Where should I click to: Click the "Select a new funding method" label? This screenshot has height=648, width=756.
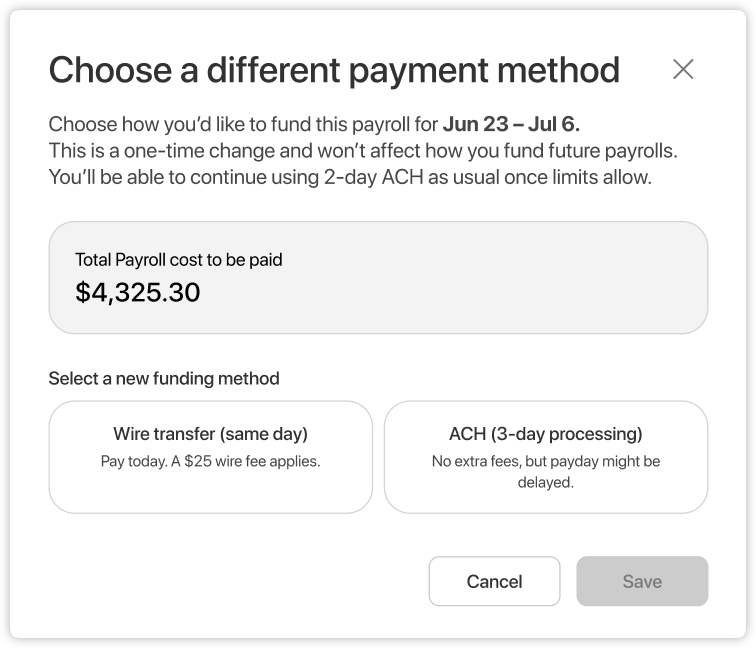[164, 379]
